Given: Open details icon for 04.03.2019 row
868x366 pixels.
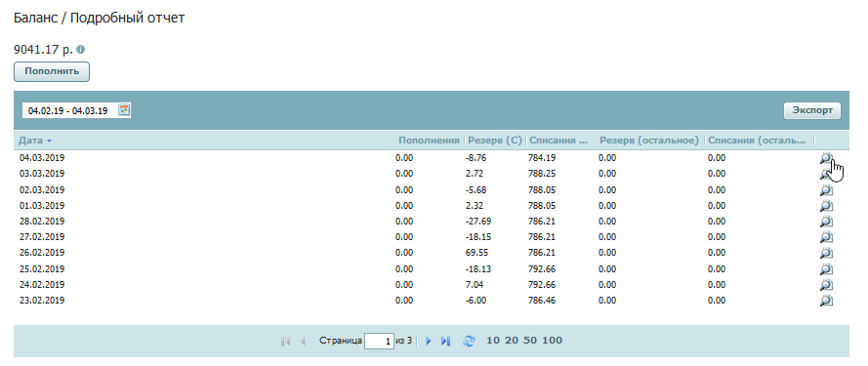Looking at the screenshot, I should point(826,158).
